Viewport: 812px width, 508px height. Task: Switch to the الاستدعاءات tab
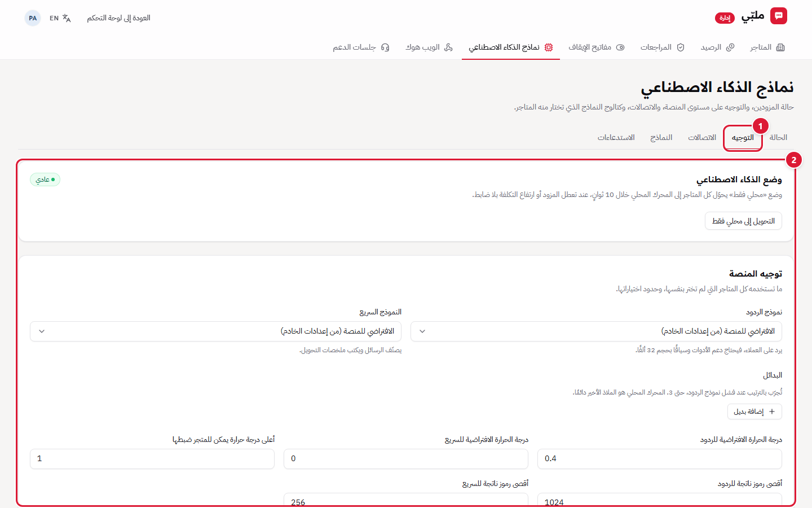pyautogui.click(x=616, y=138)
